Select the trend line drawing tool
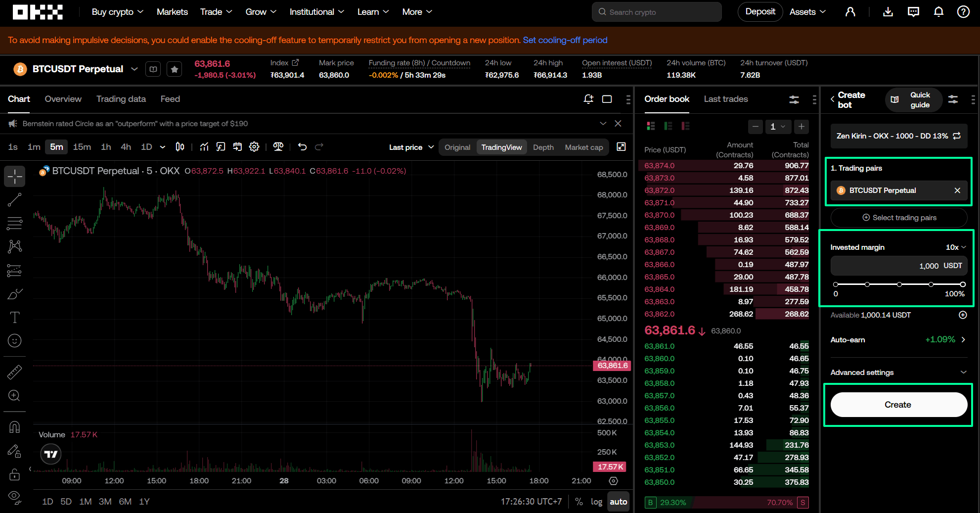This screenshot has width=980, height=513. click(14, 200)
